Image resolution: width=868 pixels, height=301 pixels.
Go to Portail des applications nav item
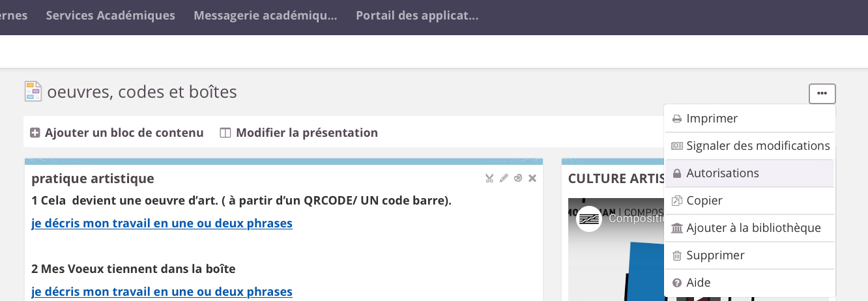tap(417, 16)
